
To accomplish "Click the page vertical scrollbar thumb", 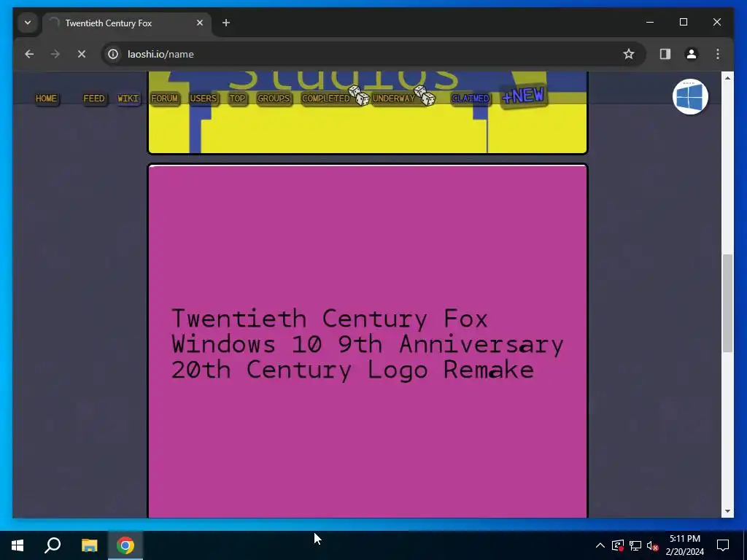I will click(727, 303).
